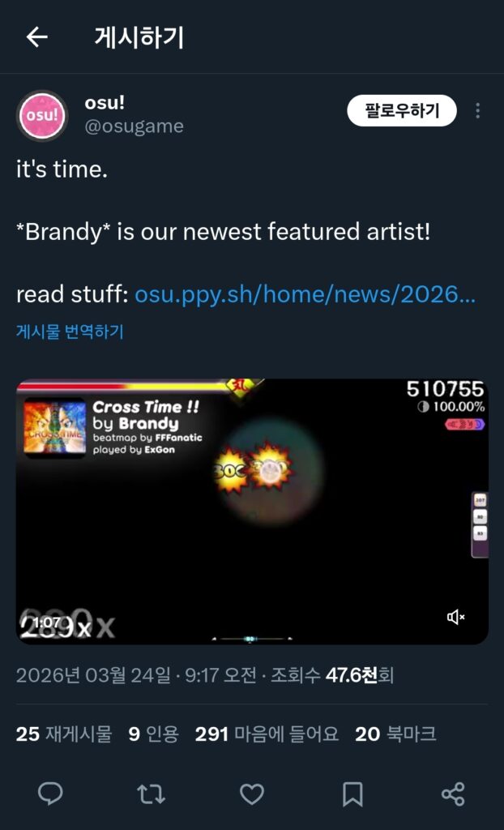
Task: Unmute the video with speaker icon
Action: (456, 617)
